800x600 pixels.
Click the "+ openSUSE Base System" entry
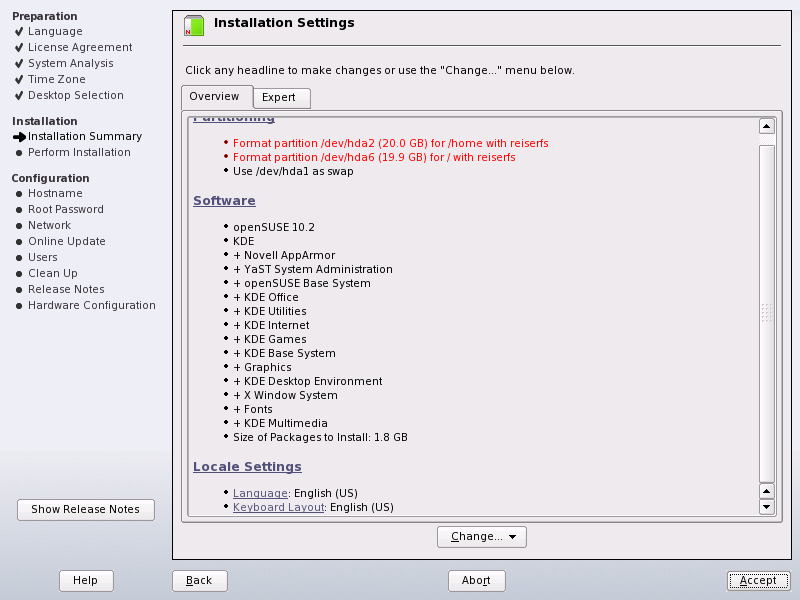coord(302,283)
